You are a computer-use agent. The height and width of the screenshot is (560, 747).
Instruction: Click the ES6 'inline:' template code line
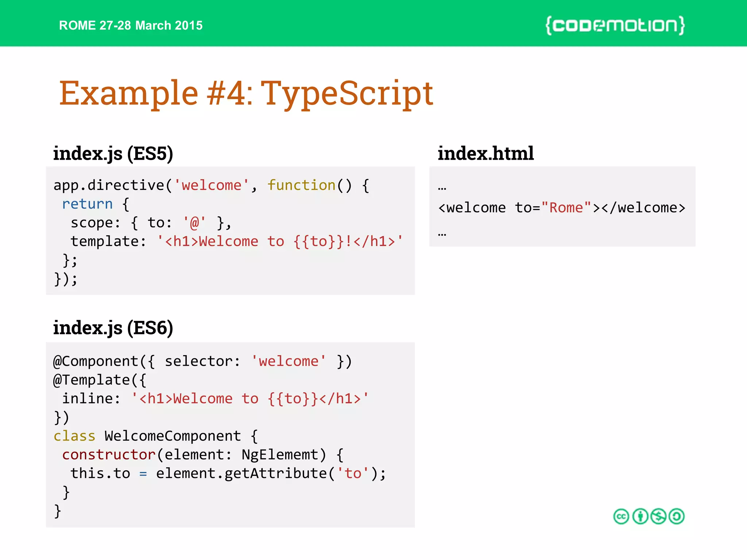(x=216, y=399)
